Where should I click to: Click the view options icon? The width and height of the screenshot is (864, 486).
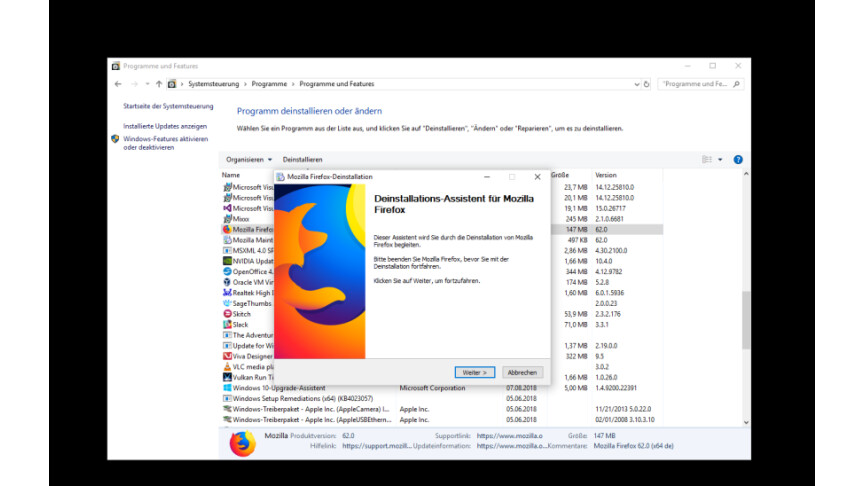707,159
